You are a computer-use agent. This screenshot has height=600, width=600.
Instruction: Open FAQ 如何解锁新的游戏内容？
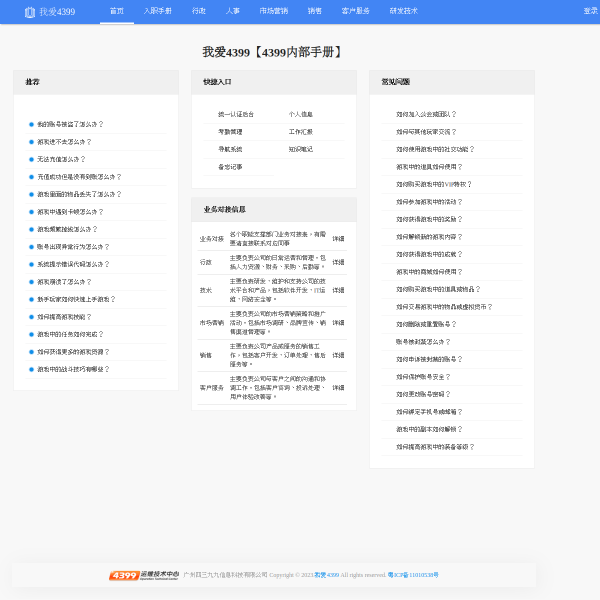(x=429, y=237)
